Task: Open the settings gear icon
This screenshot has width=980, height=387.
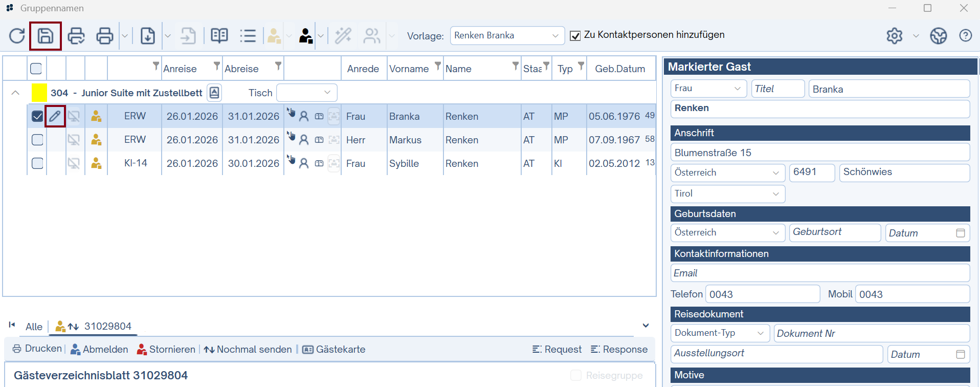Action: coord(894,36)
